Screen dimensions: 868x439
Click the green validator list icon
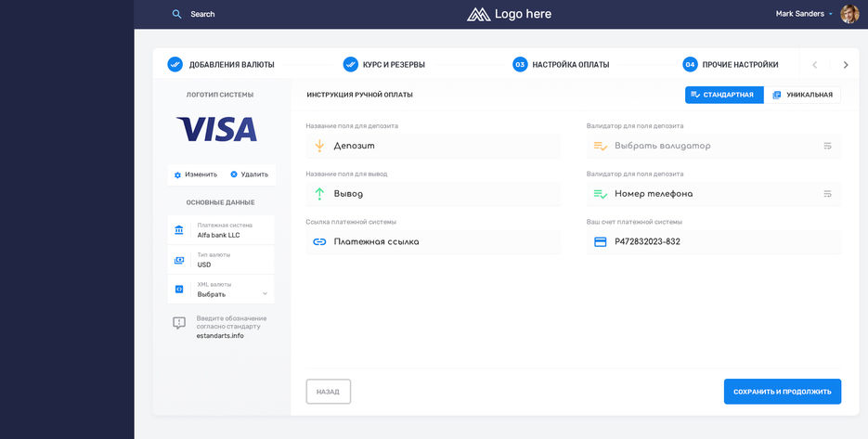click(x=601, y=194)
